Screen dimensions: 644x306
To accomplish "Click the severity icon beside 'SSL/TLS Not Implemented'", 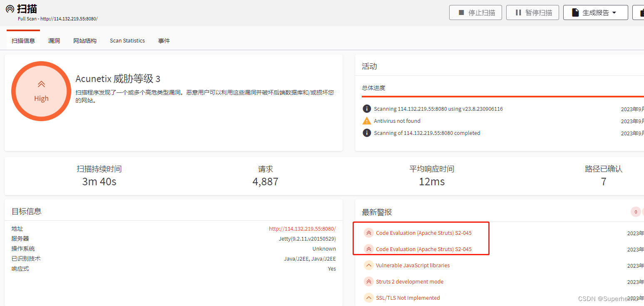I will tap(369, 298).
